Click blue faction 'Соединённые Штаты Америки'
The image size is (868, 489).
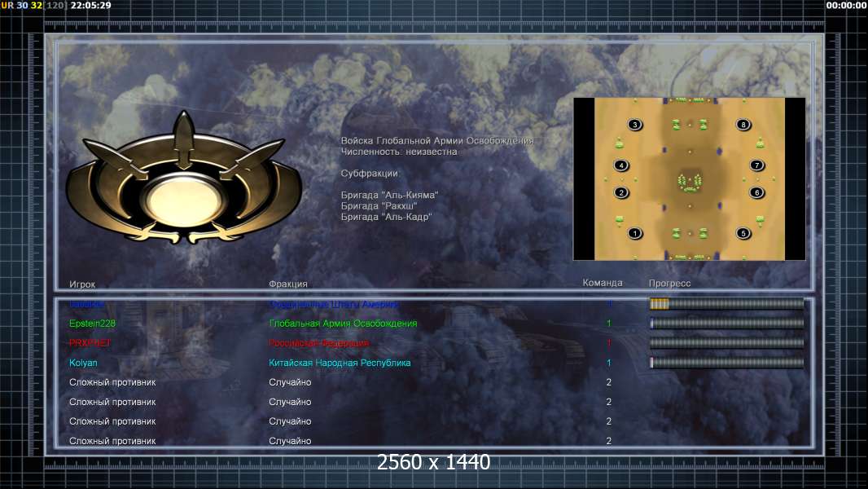(333, 304)
